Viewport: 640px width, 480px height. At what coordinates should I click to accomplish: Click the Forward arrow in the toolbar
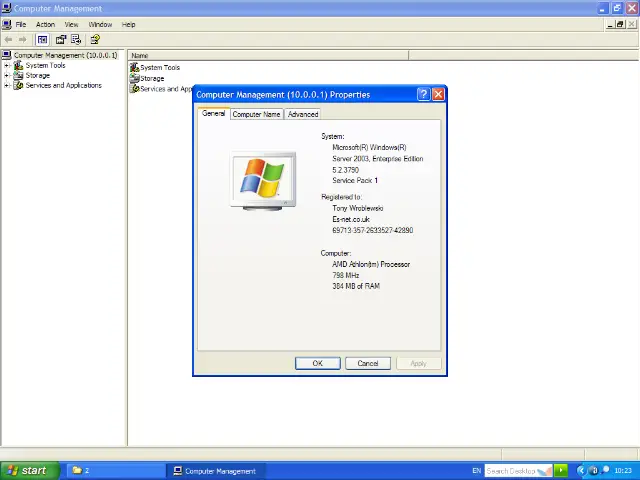(x=23, y=40)
